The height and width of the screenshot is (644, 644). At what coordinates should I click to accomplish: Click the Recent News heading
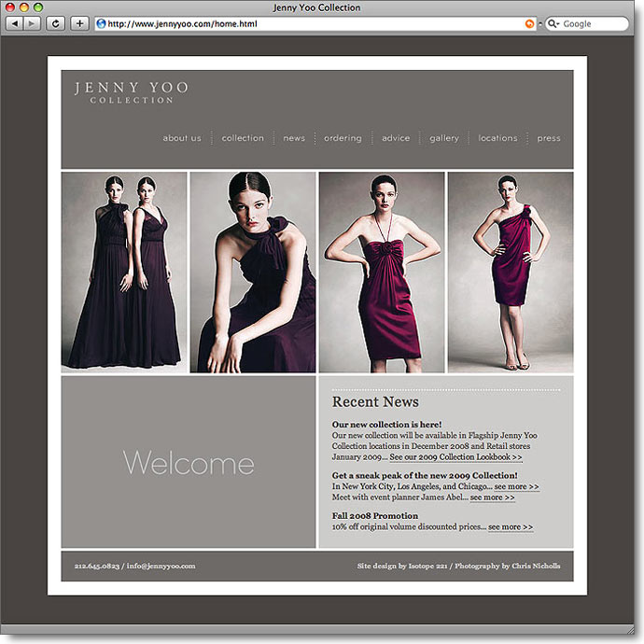tap(375, 401)
